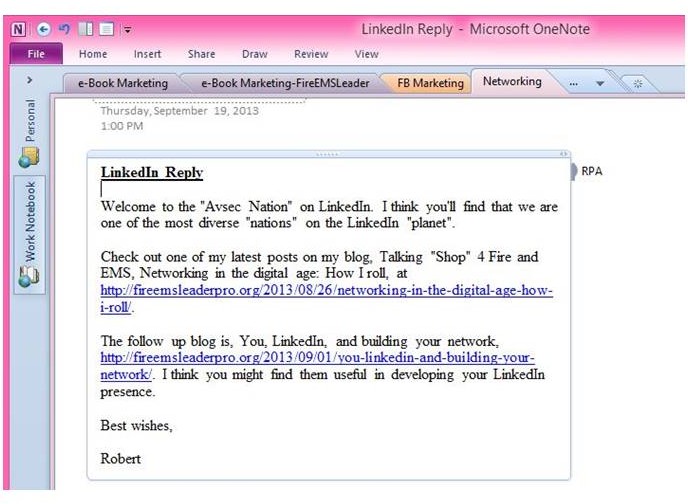Screen dimensions: 688x504
Task: Switch to the e-Book Marketing section tab
Action: 123,83
